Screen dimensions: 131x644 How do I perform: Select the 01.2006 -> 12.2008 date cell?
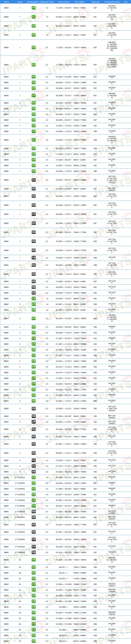pyautogui.click(x=64, y=618)
